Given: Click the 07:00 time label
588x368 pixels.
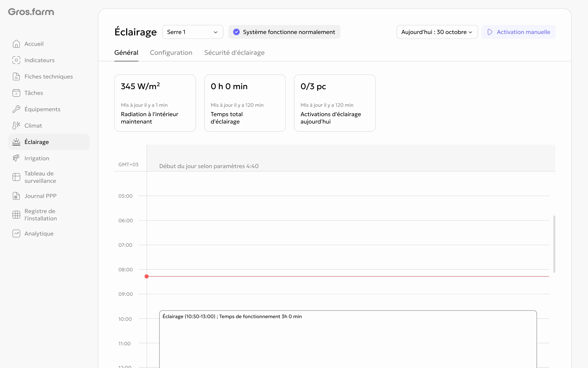Looking at the screenshot, I should pos(125,245).
